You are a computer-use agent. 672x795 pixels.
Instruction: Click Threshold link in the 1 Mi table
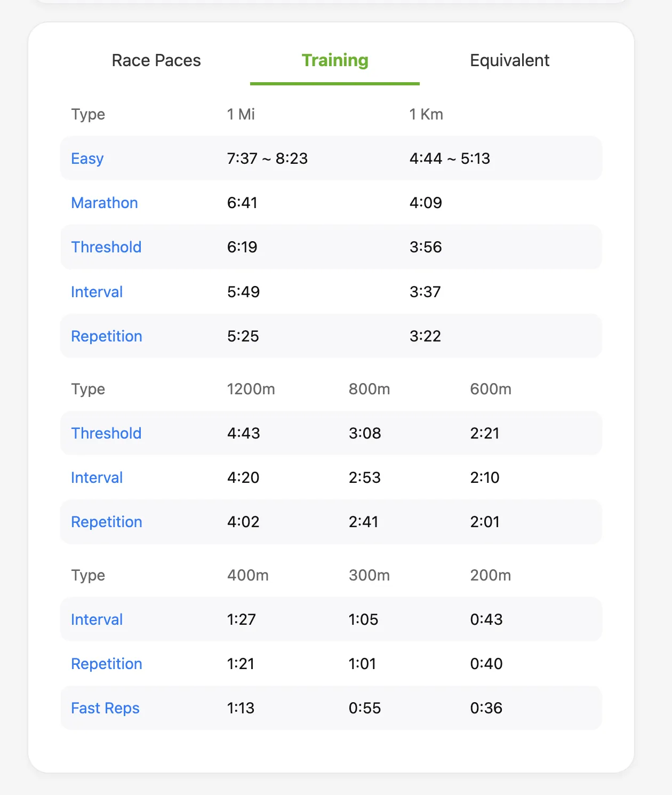click(x=106, y=247)
